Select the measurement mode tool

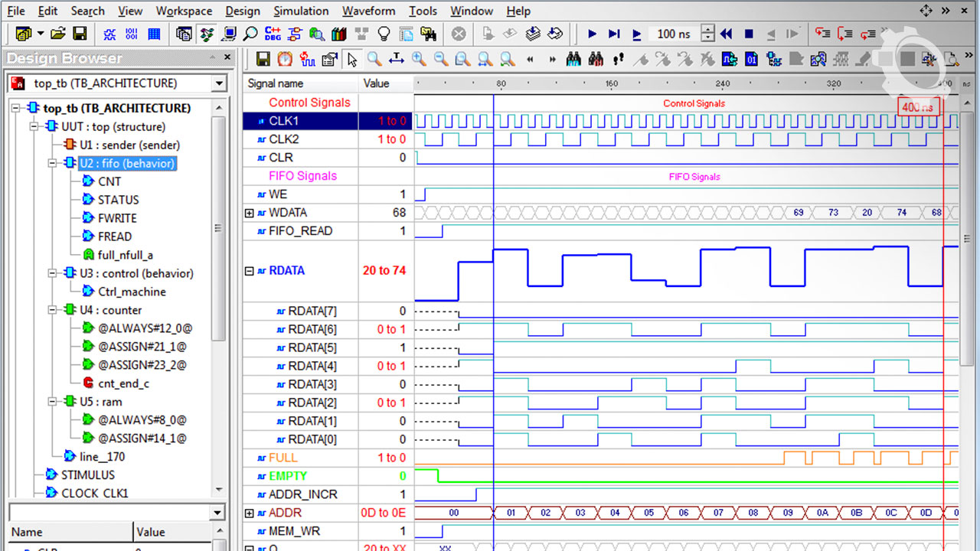point(397,59)
